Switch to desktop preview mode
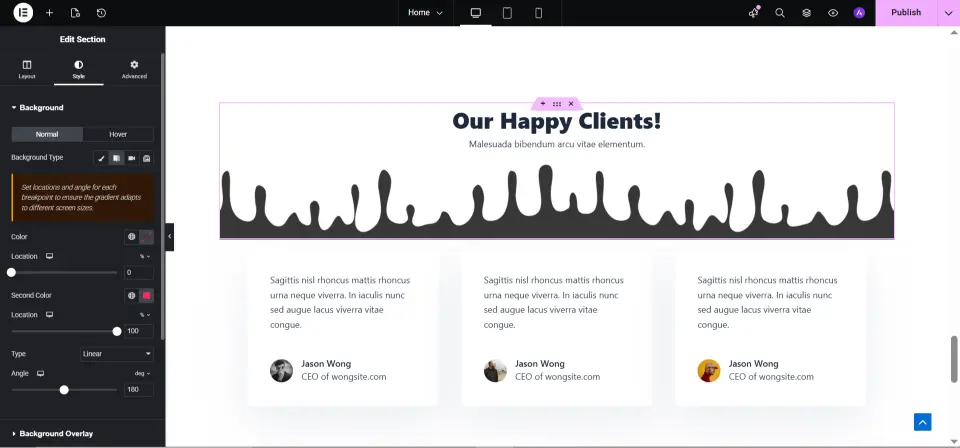This screenshot has width=960, height=448. point(476,13)
